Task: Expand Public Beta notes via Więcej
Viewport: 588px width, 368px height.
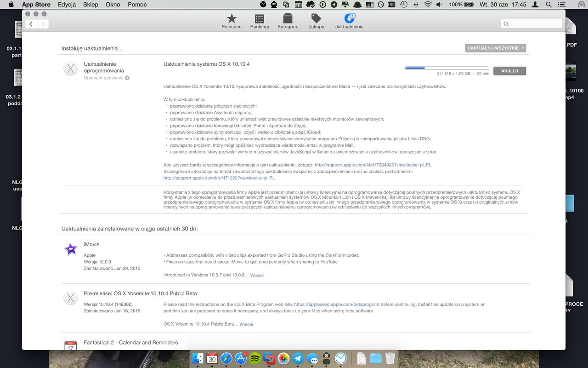Action: pos(246,324)
